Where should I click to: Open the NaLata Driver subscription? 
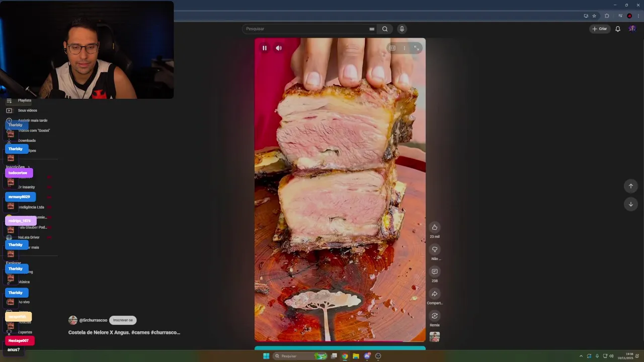[x=29, y=237]
